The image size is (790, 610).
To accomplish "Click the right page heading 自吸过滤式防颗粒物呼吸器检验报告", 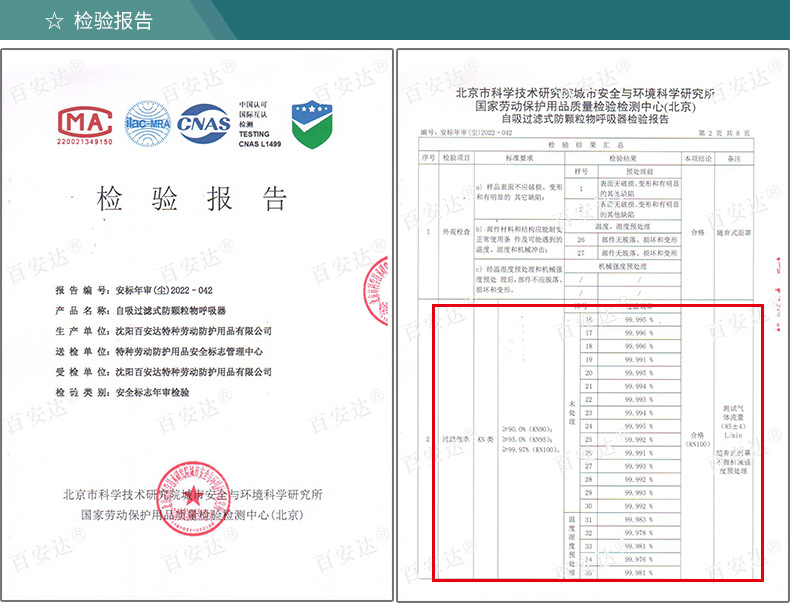I will pos(585,119).
